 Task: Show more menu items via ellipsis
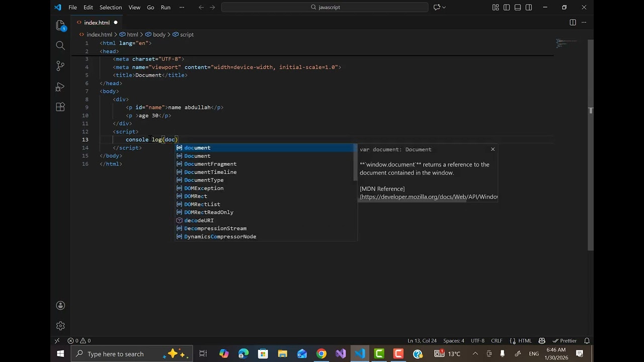point(182,7)
